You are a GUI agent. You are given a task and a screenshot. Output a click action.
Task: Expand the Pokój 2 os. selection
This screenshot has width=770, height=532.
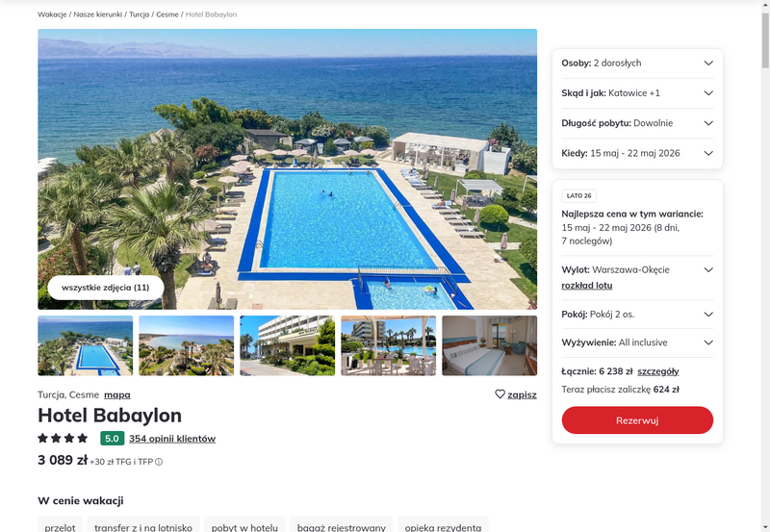click(637, 315)
